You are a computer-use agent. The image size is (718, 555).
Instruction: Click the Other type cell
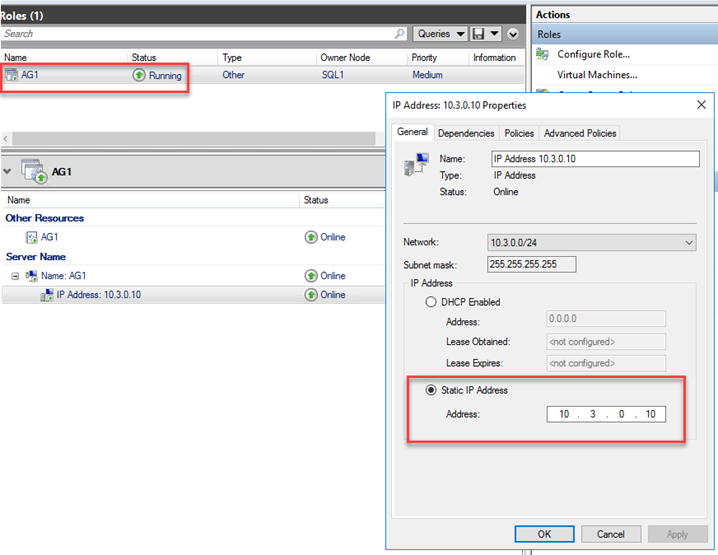pos(233,75)
